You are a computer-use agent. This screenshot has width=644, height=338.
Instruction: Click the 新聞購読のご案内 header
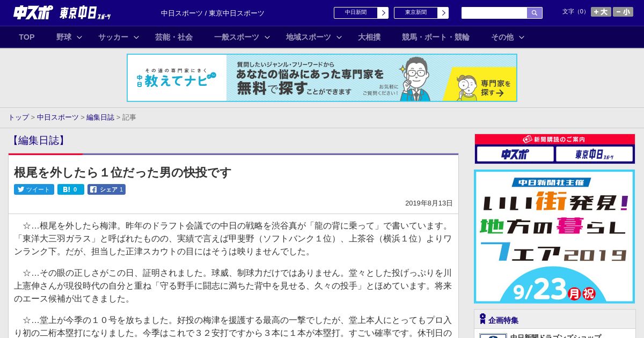coord(555,139)
